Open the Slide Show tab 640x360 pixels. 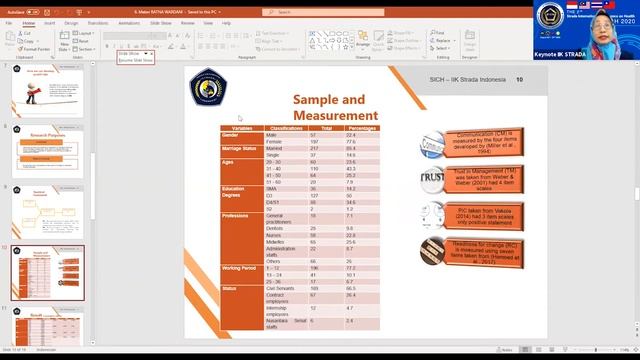click(x=161, y=23)
